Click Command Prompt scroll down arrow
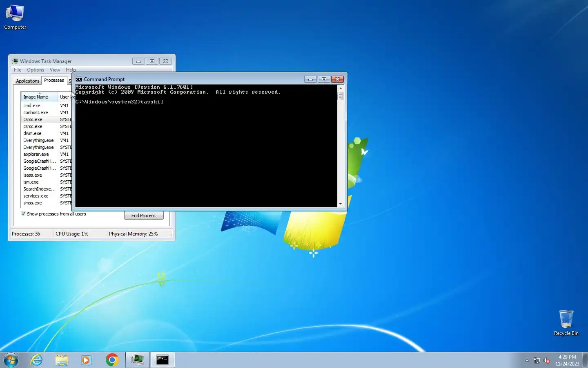588x368 pixels. [340, 204]
